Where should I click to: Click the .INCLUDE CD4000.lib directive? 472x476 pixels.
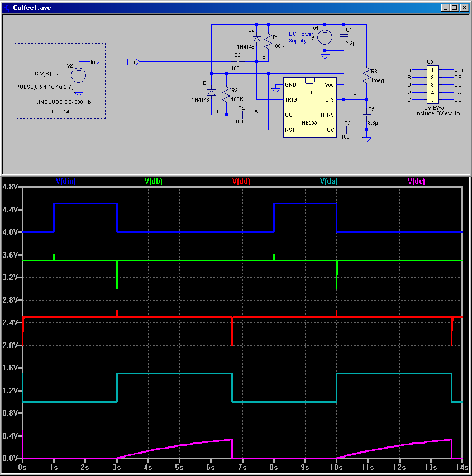(x=64, y=102)
